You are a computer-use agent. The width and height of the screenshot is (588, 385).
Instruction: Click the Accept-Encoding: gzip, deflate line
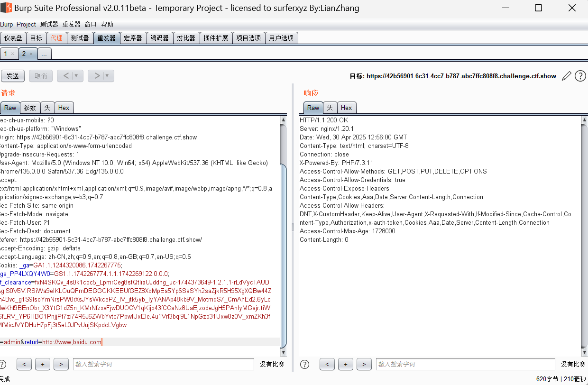click(x=40, y=248)
